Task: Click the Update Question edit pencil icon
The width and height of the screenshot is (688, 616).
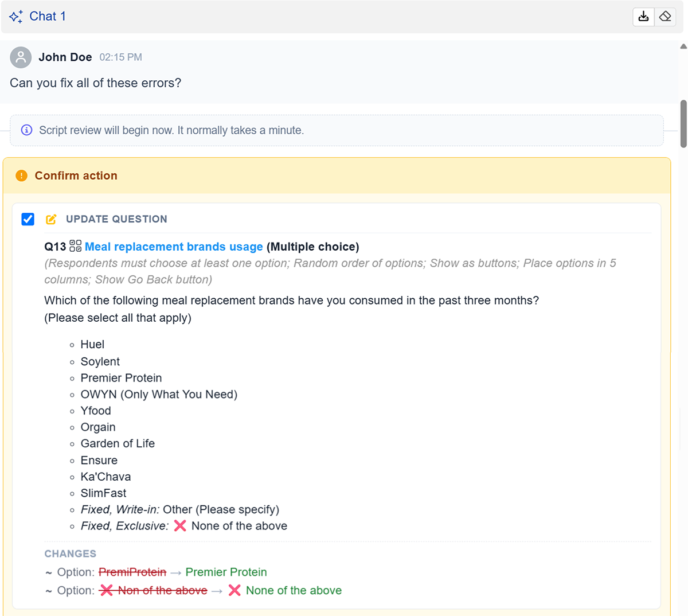Action: pos(51,219)
